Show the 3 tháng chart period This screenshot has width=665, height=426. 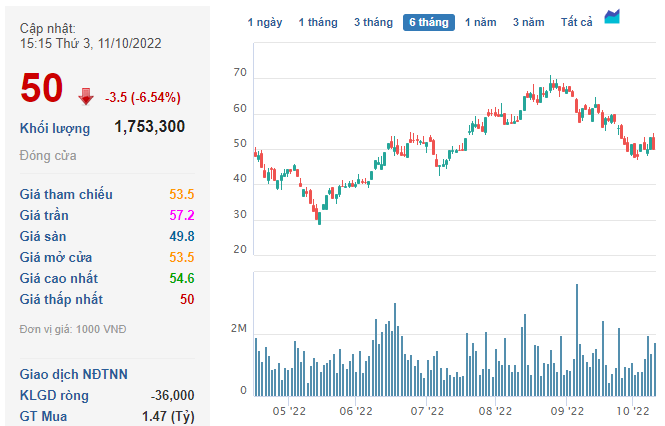tap(373, 22)
